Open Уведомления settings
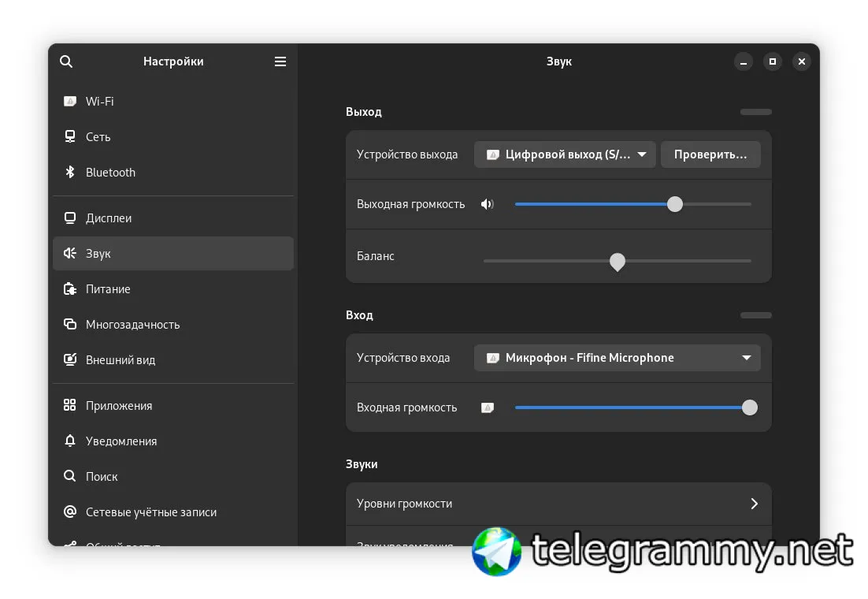868x599 pixels. click(x=173, y=441)
